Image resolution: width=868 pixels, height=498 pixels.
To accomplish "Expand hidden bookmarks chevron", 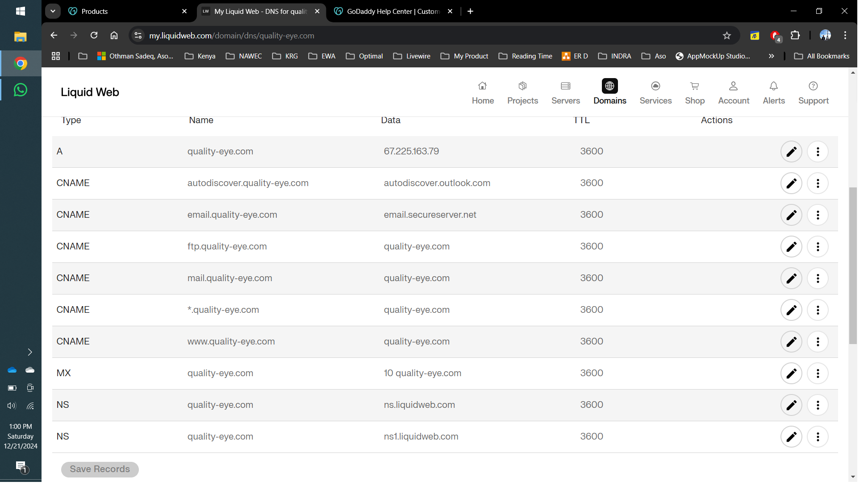I will pyautogui.click(x=771, y=56).
